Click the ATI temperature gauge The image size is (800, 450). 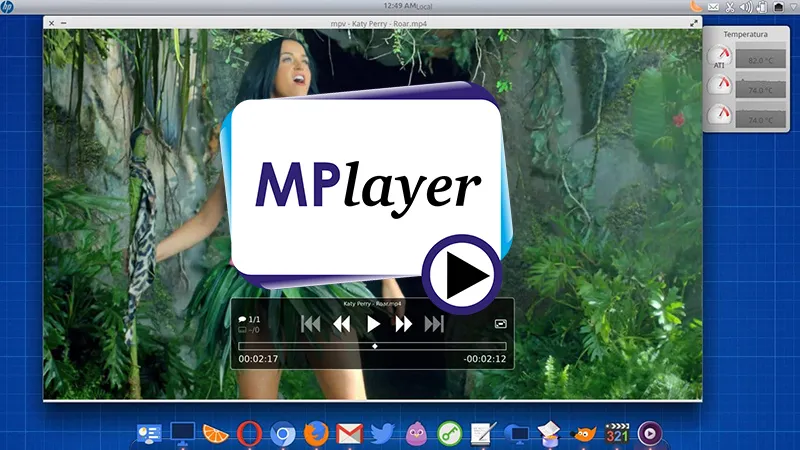(x=719, y=57)
